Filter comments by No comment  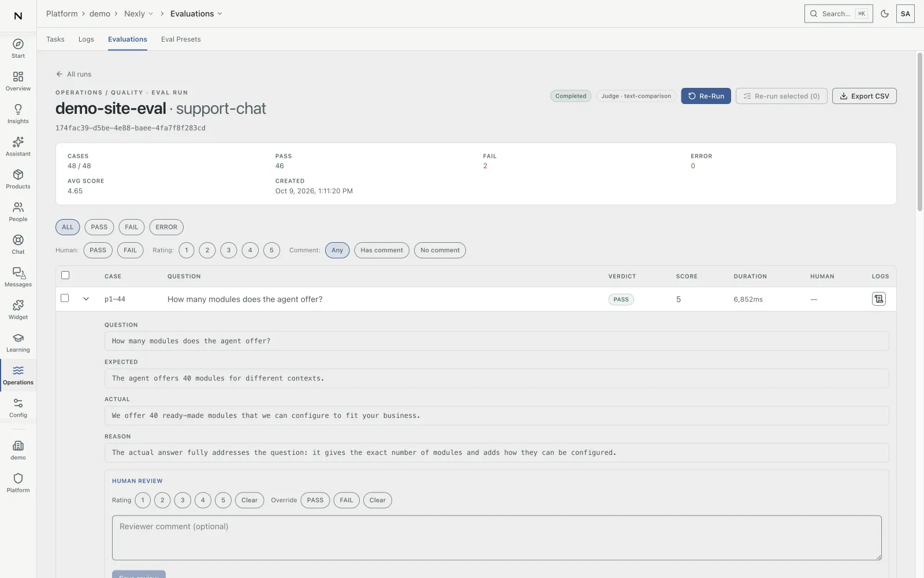[440, 250]
